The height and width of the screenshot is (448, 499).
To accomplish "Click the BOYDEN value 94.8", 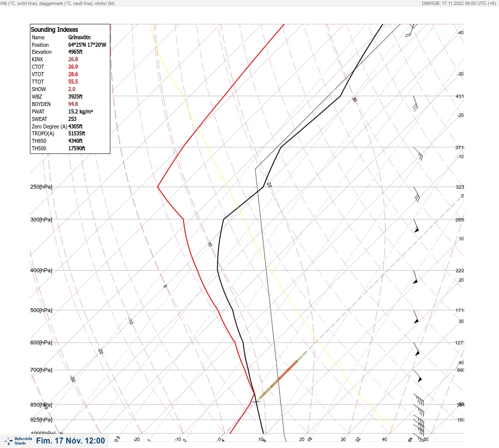I will point(73,104).
